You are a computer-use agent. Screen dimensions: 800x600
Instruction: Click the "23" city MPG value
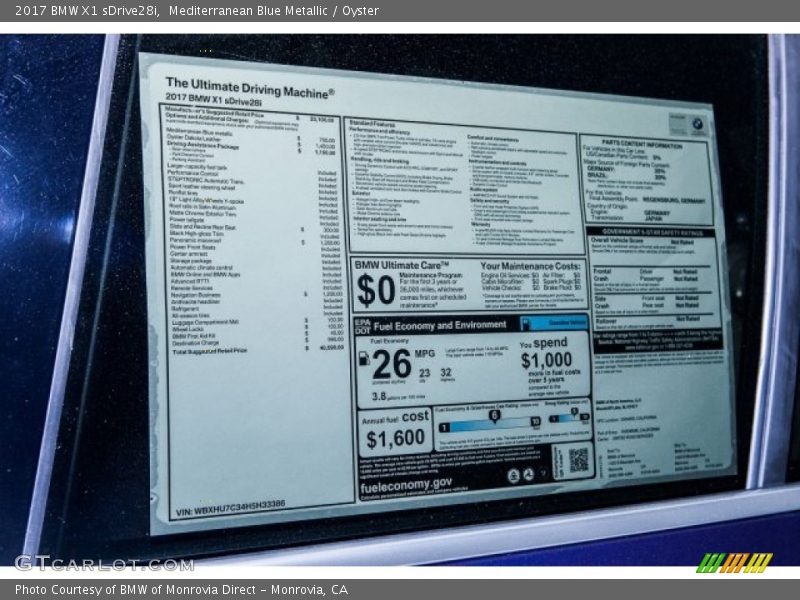click(x=424, y=373)
